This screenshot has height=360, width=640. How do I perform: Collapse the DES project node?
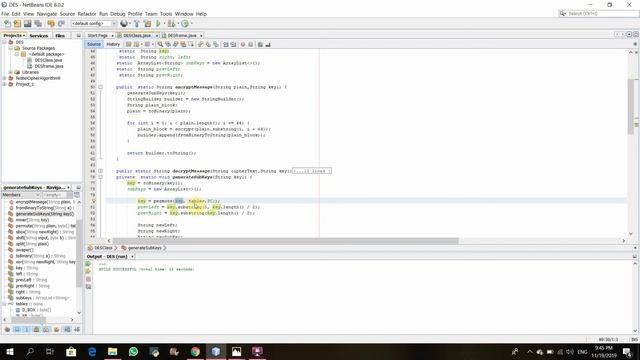(x=4, y=42)
